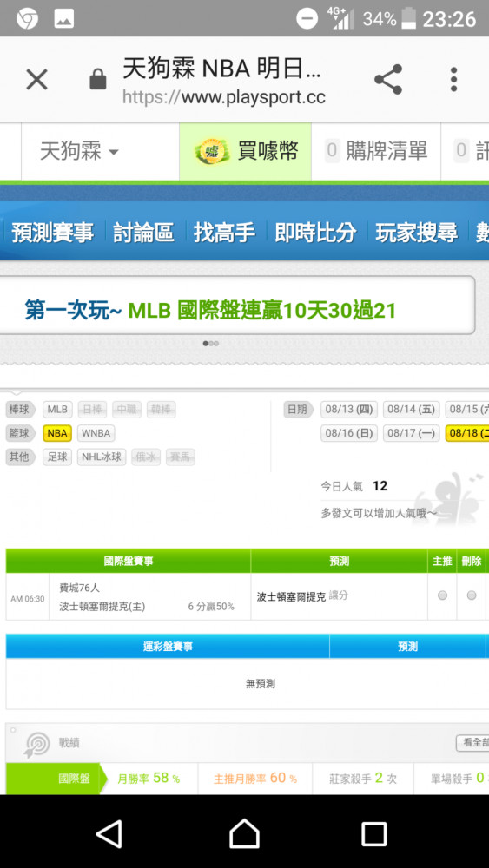Tap the banner carousel dots
Screen dimensions: 489x868
(x=210, y=343)
